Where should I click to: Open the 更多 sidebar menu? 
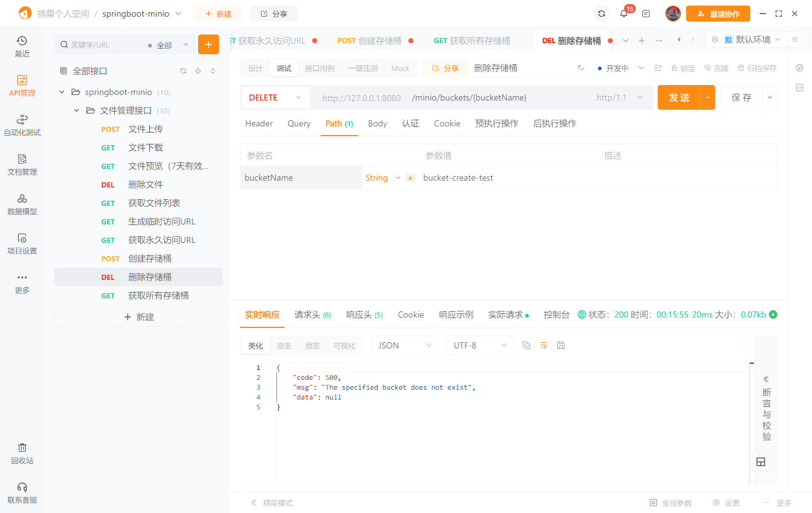point(22,283)
